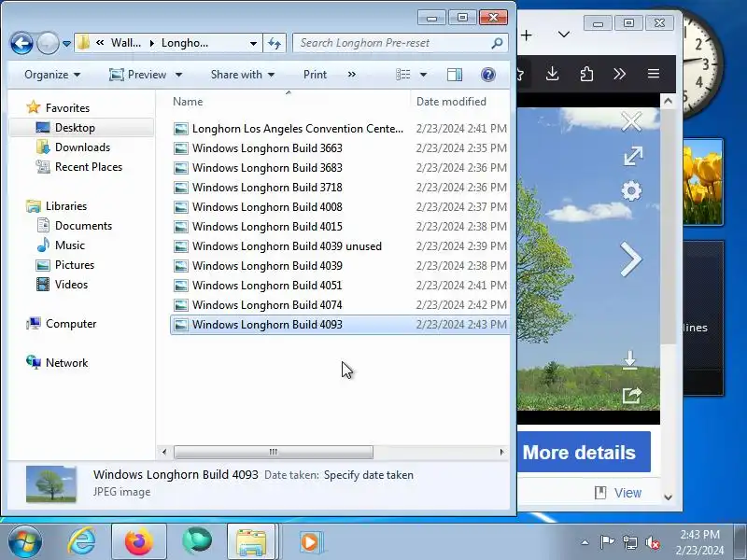Open the view options dropdown arrow
This screenshot has height=560, width=747.
coord(423,75)
